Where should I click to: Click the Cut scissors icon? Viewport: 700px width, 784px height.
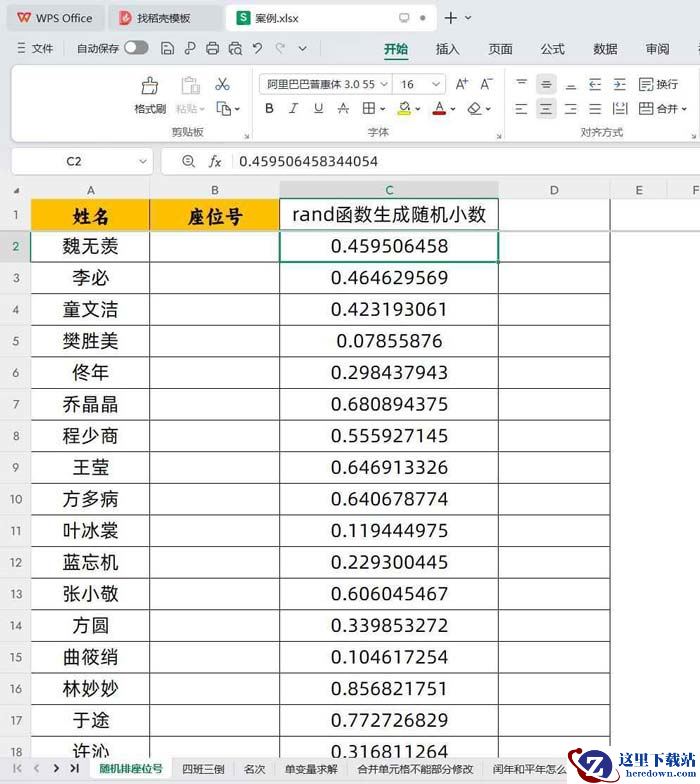tap(223, 84)
